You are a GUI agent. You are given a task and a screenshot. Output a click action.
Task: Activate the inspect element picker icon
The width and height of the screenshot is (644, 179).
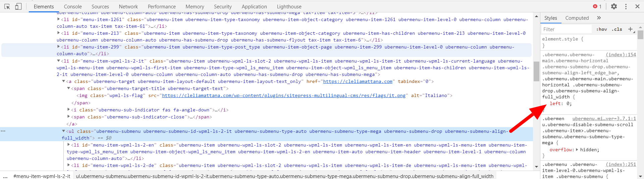point(7,6)
